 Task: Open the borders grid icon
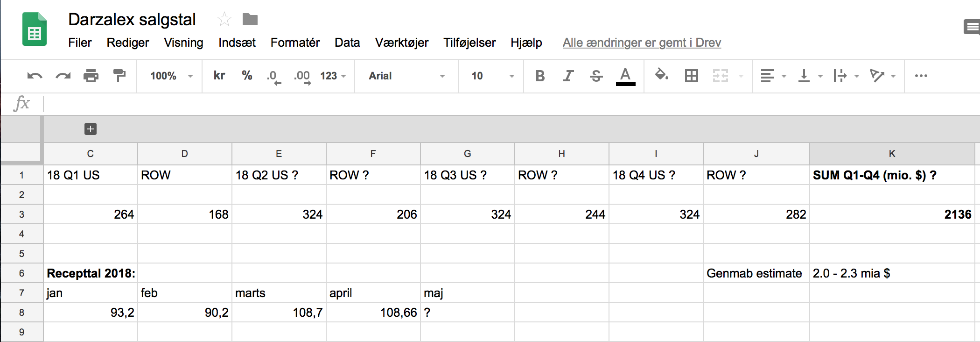click(691, 76)
